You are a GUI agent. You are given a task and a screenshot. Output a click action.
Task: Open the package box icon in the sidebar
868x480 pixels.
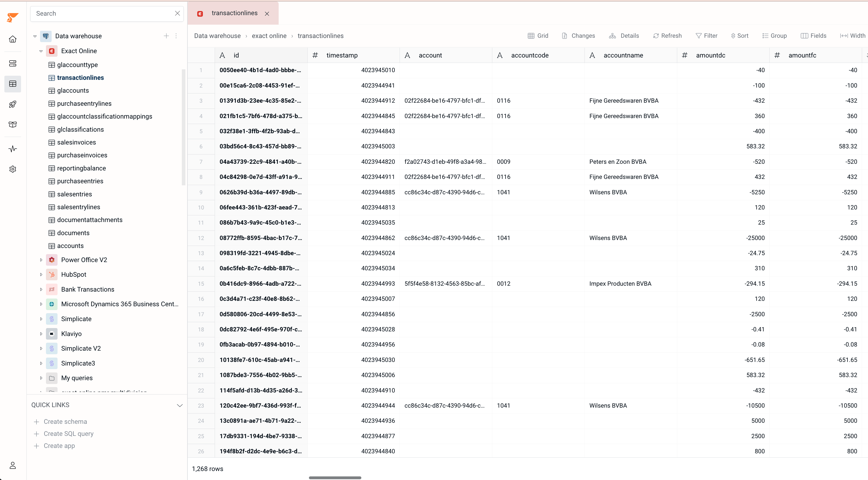[13, 124]
